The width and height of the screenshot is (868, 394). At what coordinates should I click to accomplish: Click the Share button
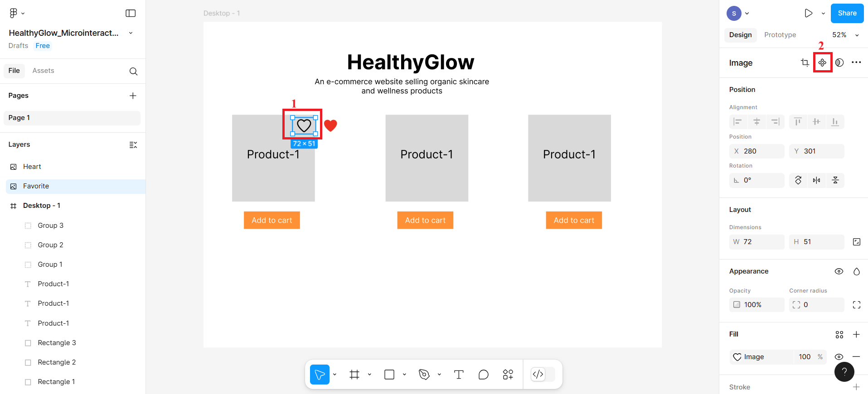(847, 13)
